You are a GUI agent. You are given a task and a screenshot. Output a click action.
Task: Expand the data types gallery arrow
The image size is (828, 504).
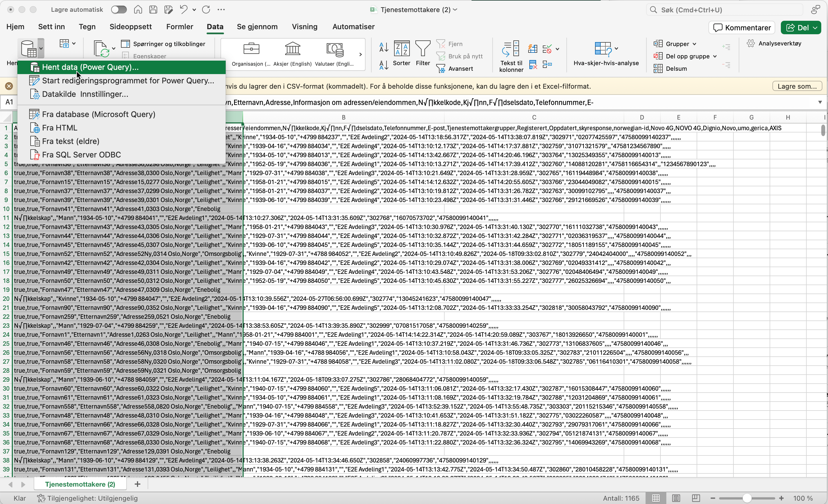361,54
